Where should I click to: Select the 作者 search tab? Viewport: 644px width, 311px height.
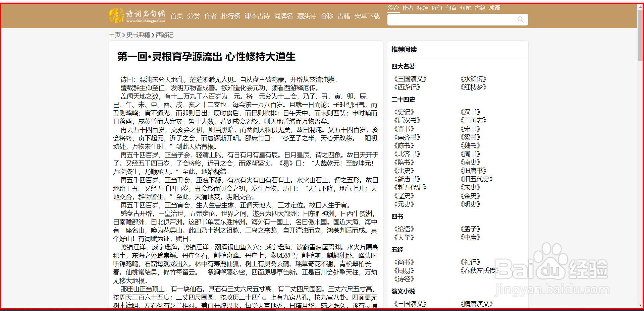click(x=408, y=8)
